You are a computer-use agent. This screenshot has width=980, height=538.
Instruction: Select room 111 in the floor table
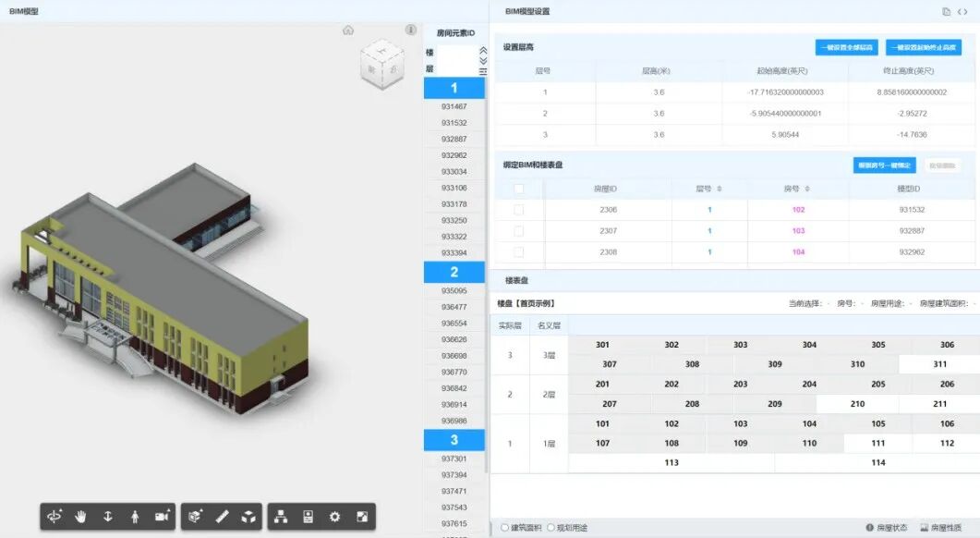click(878, 443)
